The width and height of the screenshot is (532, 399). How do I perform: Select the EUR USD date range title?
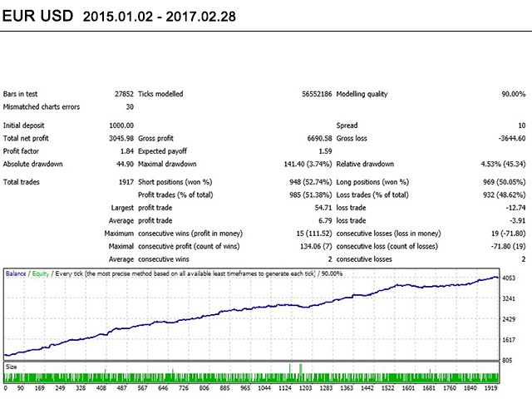[119, 16]
